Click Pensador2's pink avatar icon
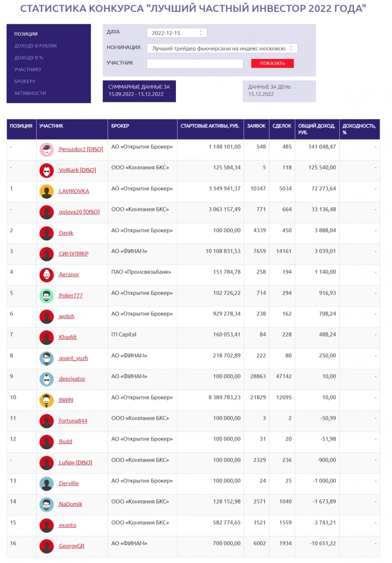The image size is (392, 563). tap(47, 150)
